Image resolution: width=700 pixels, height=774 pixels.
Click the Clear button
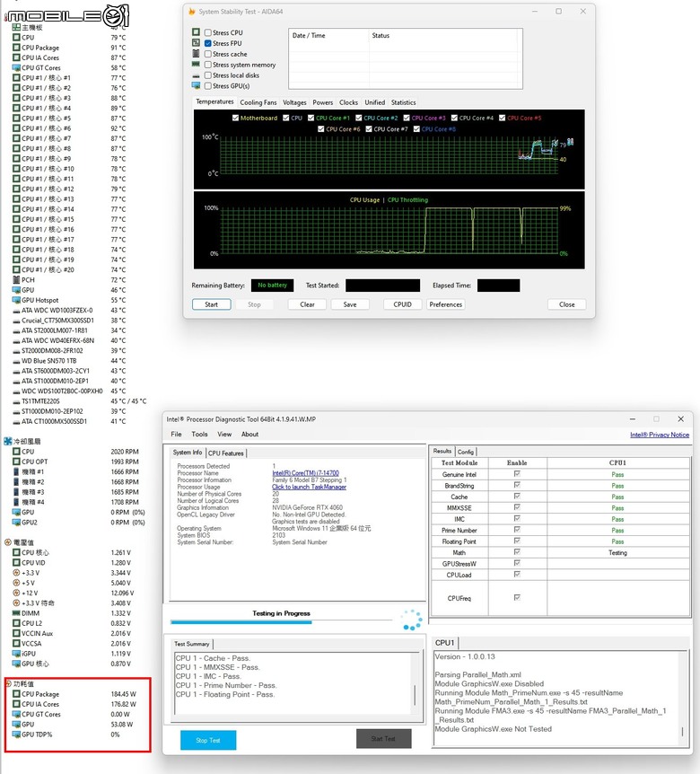pos(307,304)
